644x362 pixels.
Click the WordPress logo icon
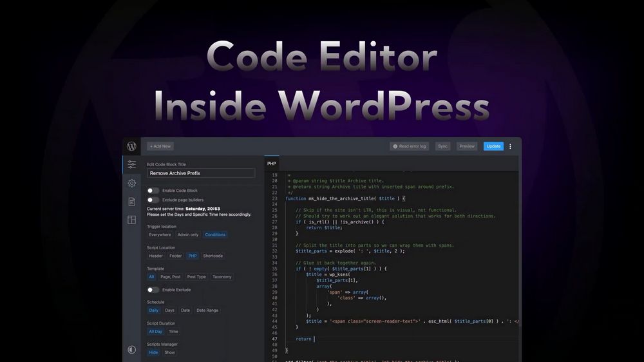131,146
